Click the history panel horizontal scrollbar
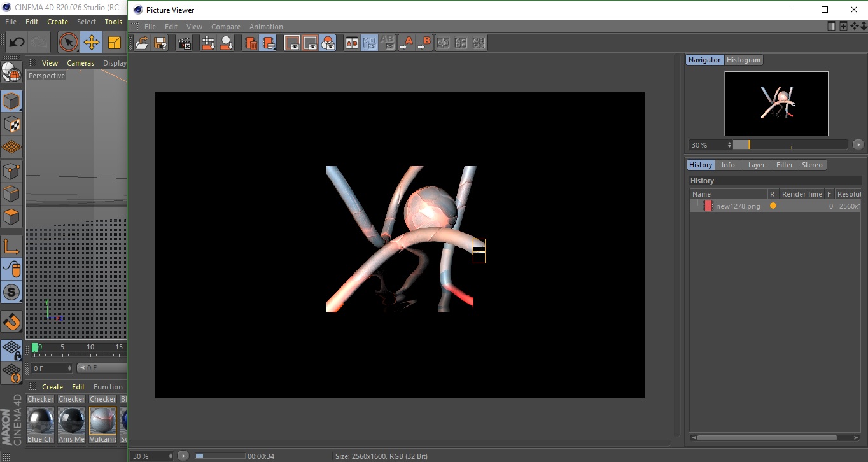 pyautogui.click(x=767, y=438)
